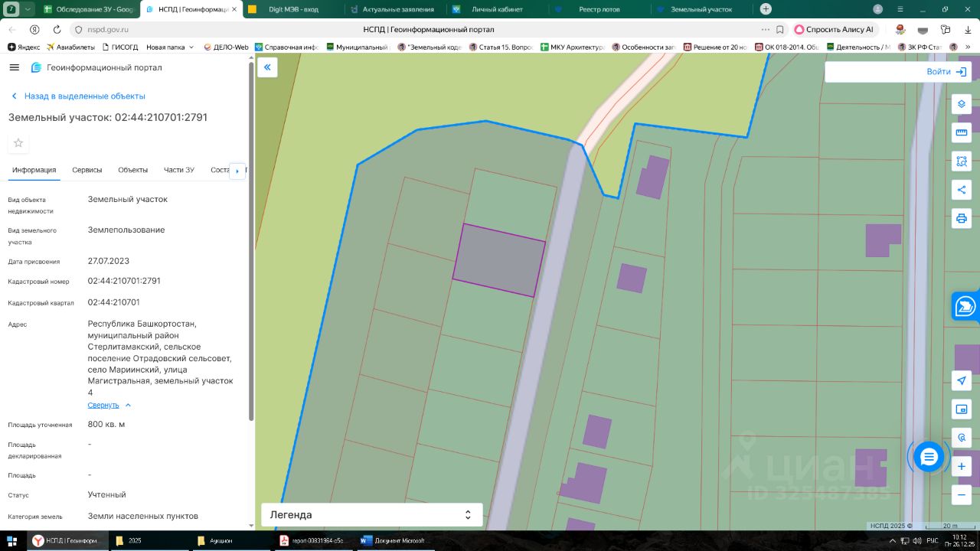Open the ОК 018-2014 bookmark
The height and width of the screenshot is (551, 980).
787,47
